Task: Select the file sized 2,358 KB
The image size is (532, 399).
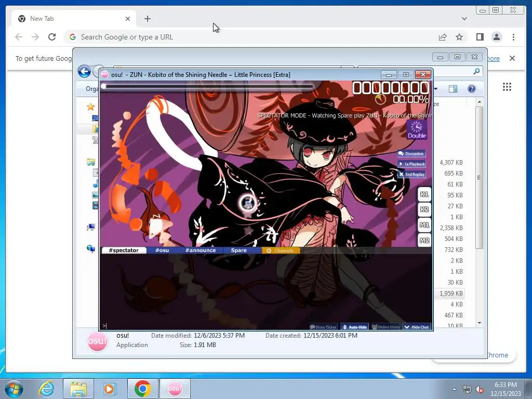Action: [451, 228]
